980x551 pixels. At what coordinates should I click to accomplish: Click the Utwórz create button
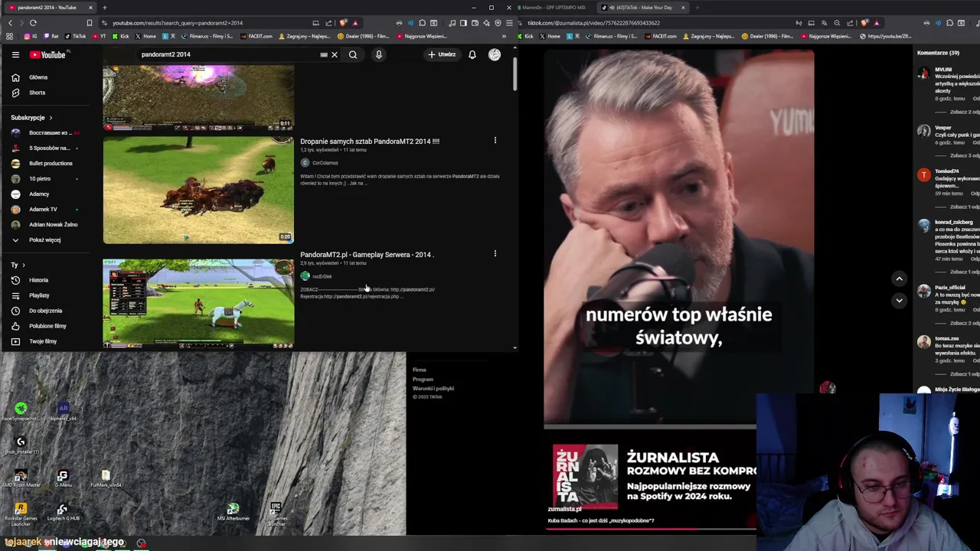(x=443, y=54)
